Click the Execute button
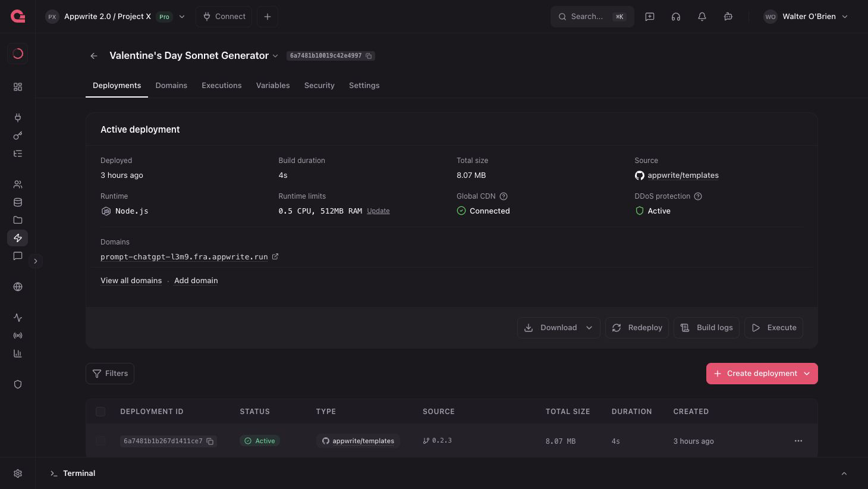The height and width of the screenshot is (489, 868). 773,328
